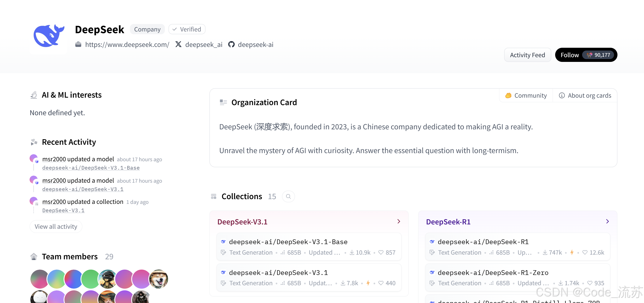
Task: Click the Company badge
Action: (x=147, y=29)
